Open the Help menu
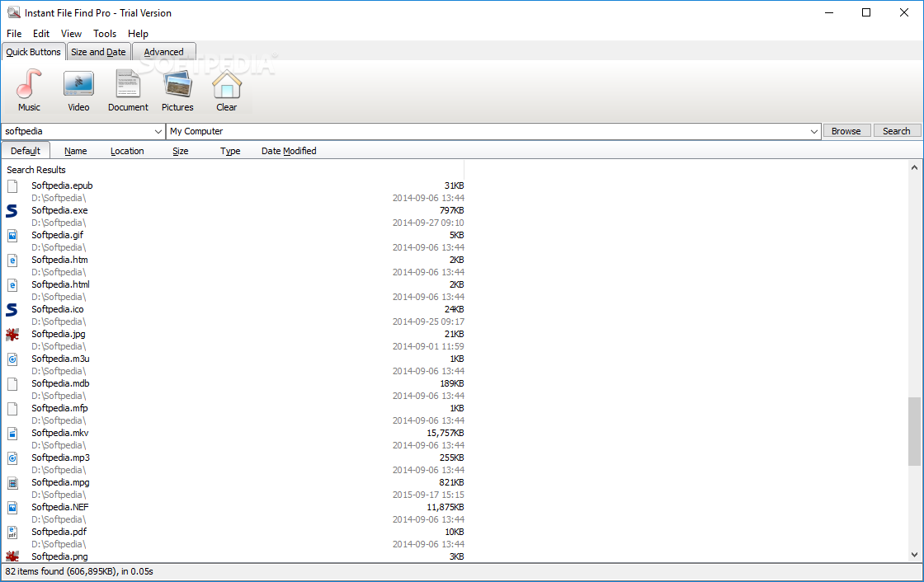Screen dimensions: 924x582 138,34
